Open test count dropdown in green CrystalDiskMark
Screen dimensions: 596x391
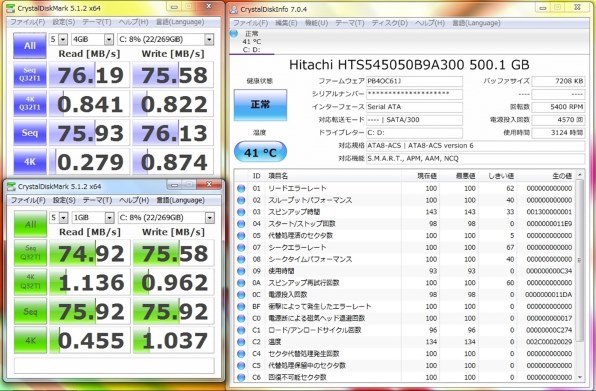59,217
